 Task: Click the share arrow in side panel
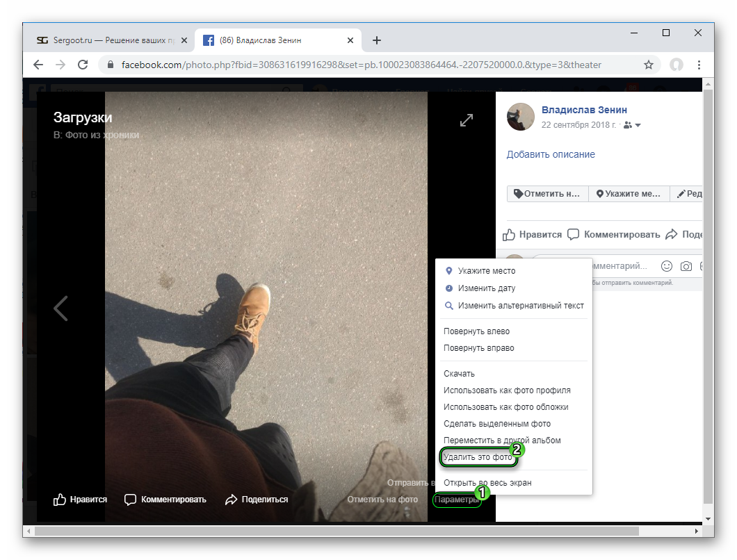click(671, 234)
